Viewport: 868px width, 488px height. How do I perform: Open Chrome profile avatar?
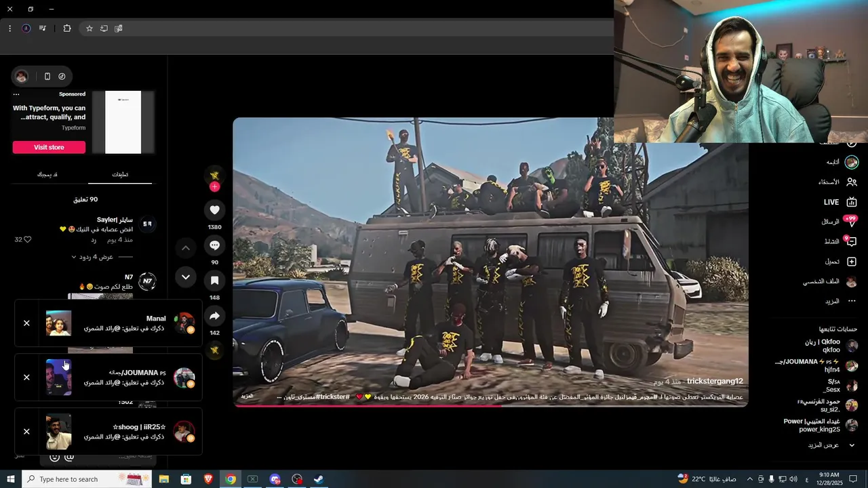pos(26,28)
